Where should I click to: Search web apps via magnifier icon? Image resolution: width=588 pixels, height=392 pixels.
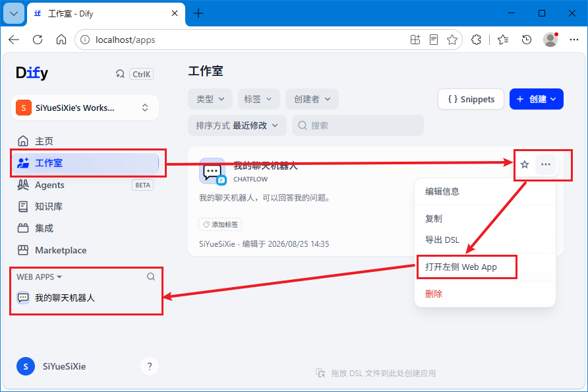click(x=151, y=277)
